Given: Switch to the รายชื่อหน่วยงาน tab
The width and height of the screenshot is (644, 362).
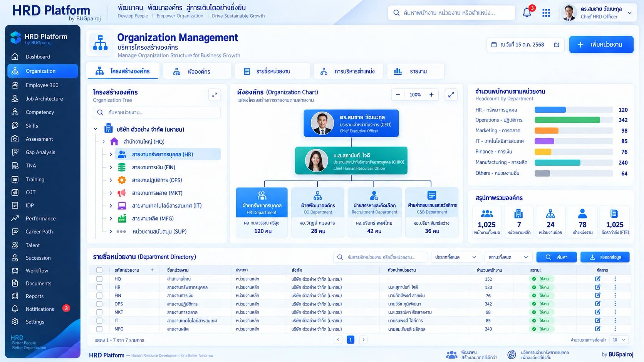Looking at the screenshot, I should [x=272, y=71].
